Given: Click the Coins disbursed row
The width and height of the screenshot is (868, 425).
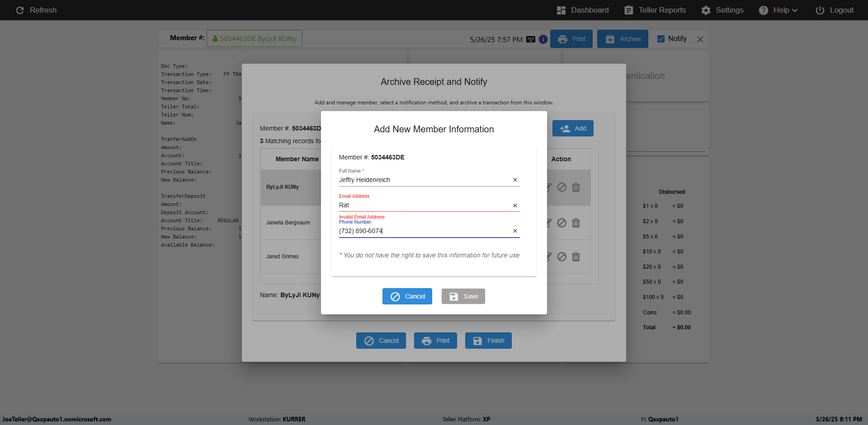Looking at the screenshot, I should pyautogui.click(x=667, y=313).
